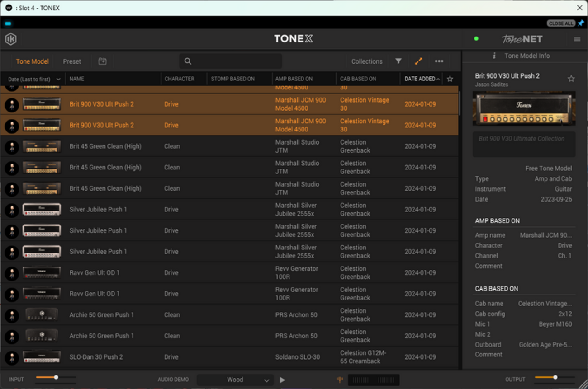The width and height of the screenshot is (588, 389).
Task: Toggle the favorites star column header
Action: point(450,79)
